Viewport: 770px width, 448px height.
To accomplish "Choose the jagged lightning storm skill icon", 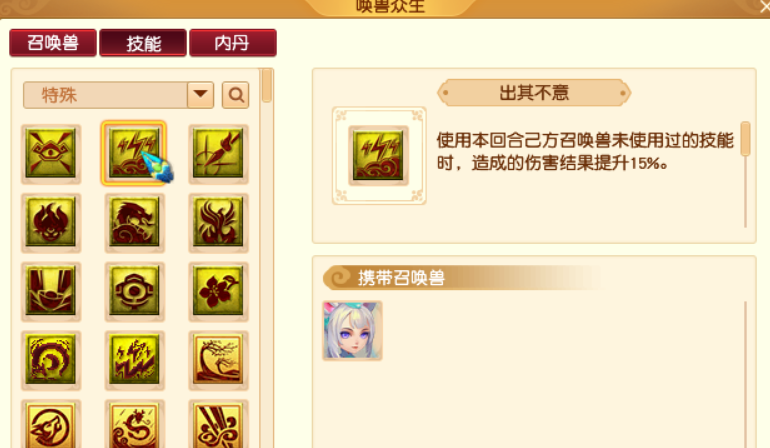I will (134, 360).
